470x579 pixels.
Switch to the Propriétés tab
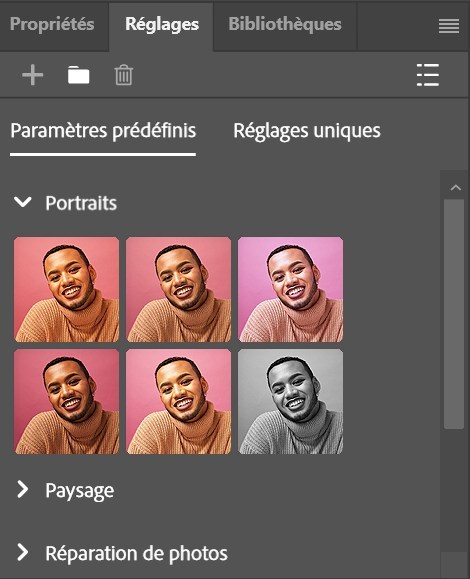tap(52, 24)
